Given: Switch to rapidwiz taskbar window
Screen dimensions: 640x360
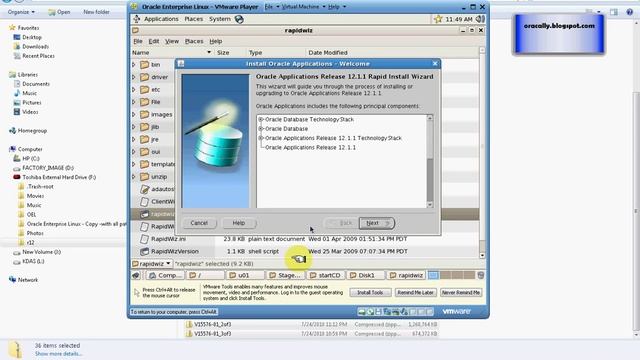Looking at the screenshot, I should [x=406, y=276].
